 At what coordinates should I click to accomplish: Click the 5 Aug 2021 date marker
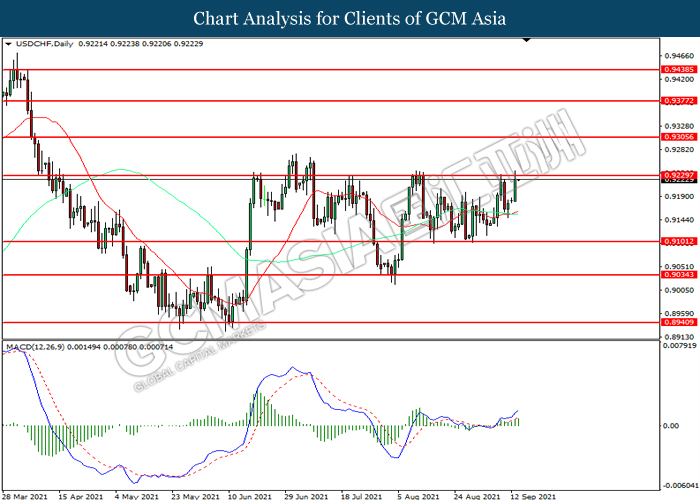pos(418,496)
